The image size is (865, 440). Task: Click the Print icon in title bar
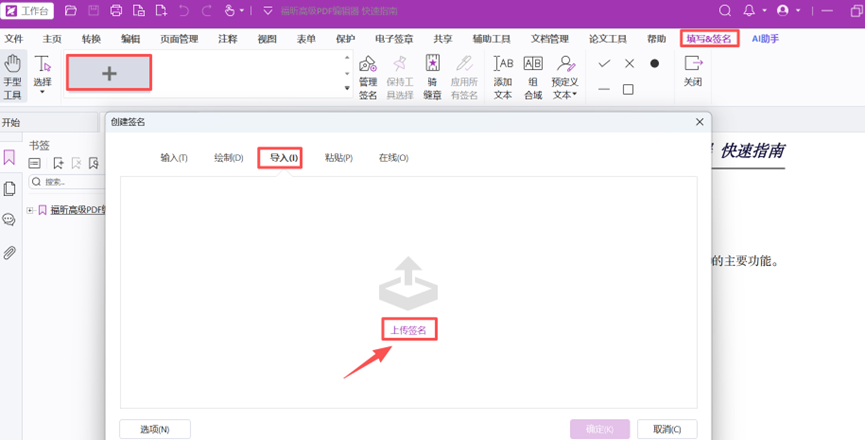pyautogui.click(x=115, y=11)
